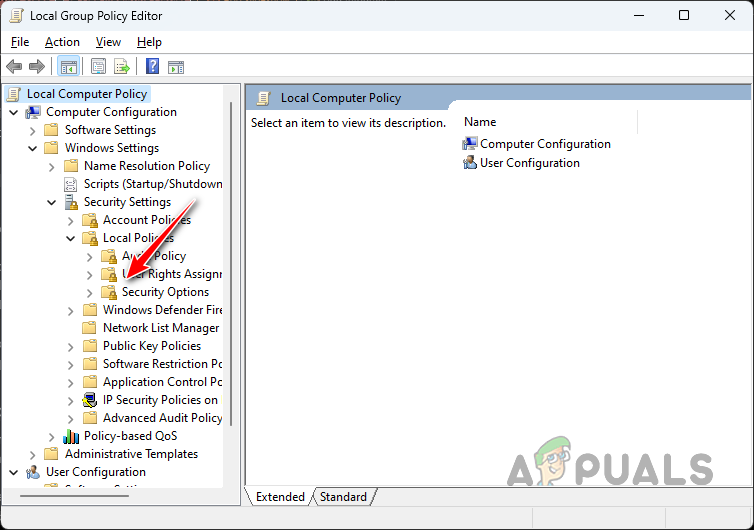Click the Computer Configuration icon in tree
The width and height of the screenshot is (754, 530).
coord(33,112)
